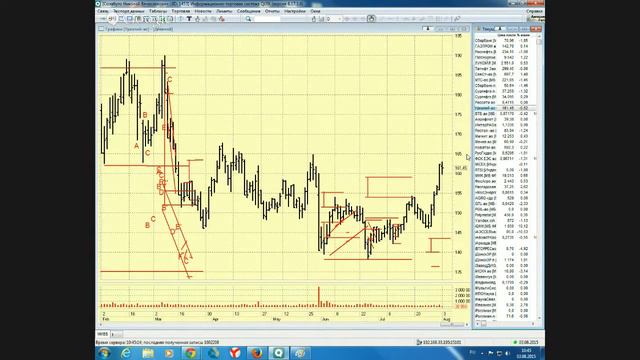Viewport: 640px width, 360px height.
Task: Click the green date indicator in status bar
Action: 526,342
